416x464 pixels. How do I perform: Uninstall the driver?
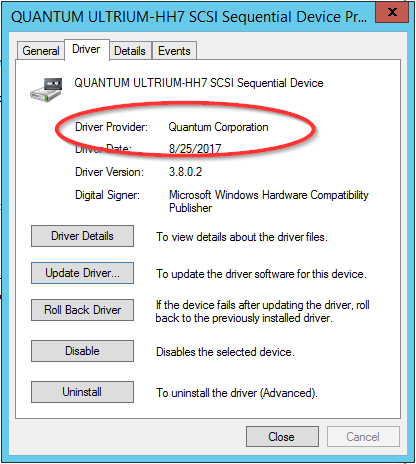coord(82,392)
